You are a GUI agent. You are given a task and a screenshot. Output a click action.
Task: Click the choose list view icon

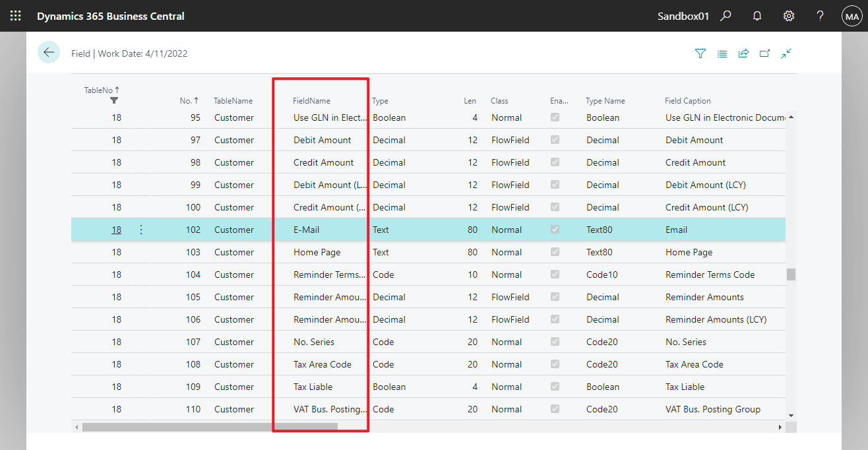722,53
